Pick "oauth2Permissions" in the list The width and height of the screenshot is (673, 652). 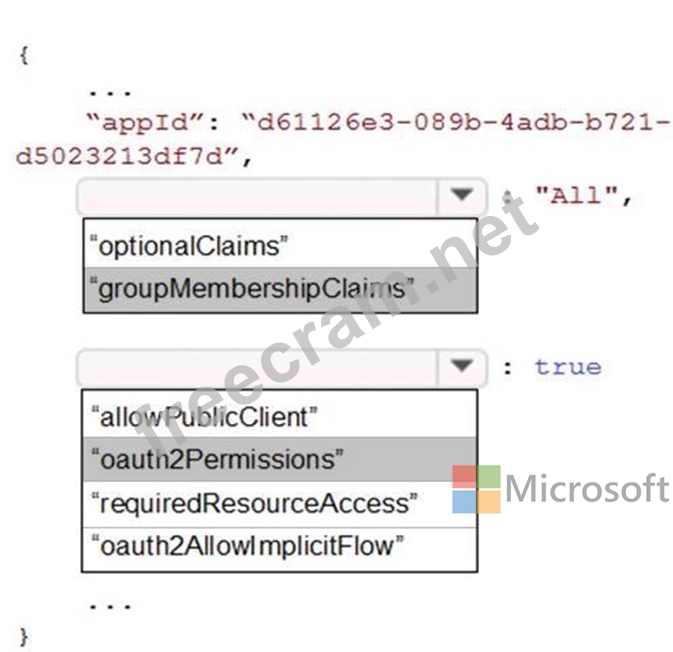[x=279, y=459]
